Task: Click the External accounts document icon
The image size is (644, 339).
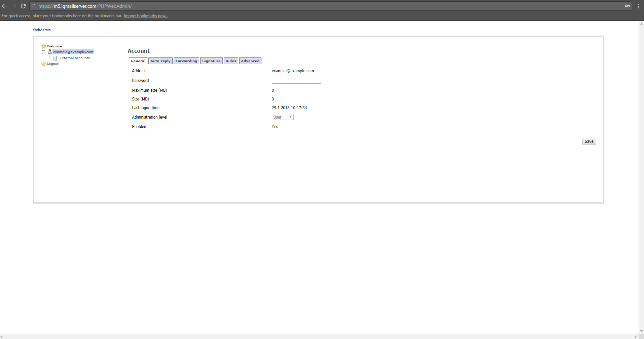Action: click(x=55, y=58)
